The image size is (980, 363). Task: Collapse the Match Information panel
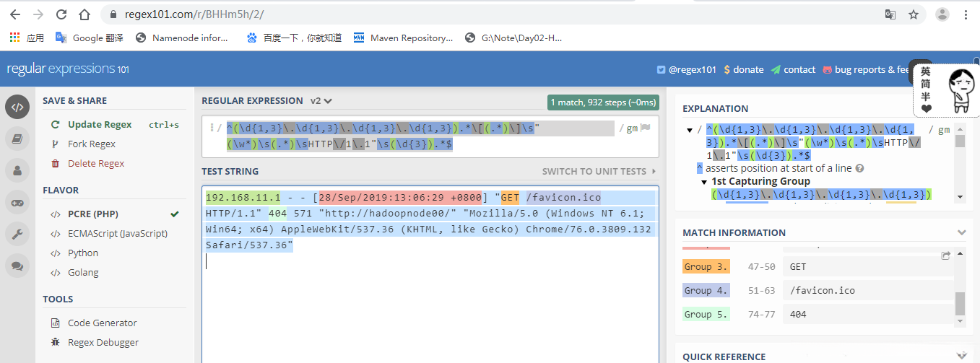coord(961,232)
